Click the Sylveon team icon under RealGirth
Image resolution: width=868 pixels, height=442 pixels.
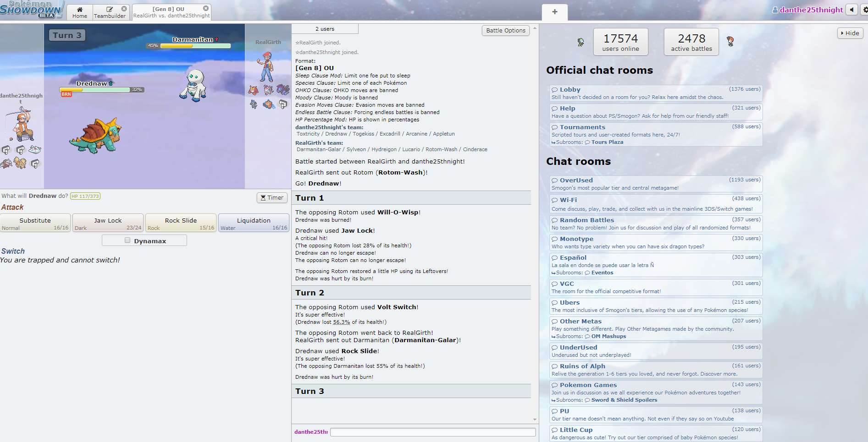click(x=268, y=90)
